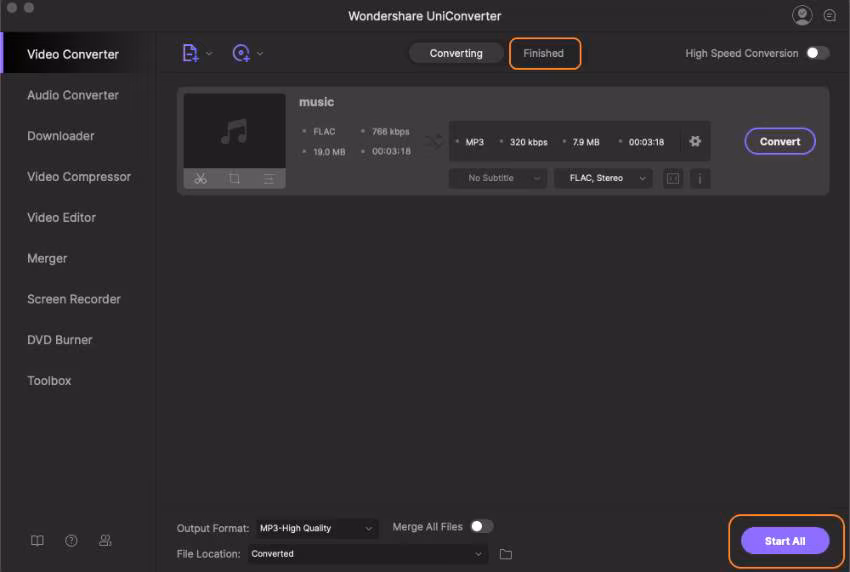The width and height of the screenshot is (850, 572).
Task: Click the 7.9 MB output size
Action: [x=586, y=142]
